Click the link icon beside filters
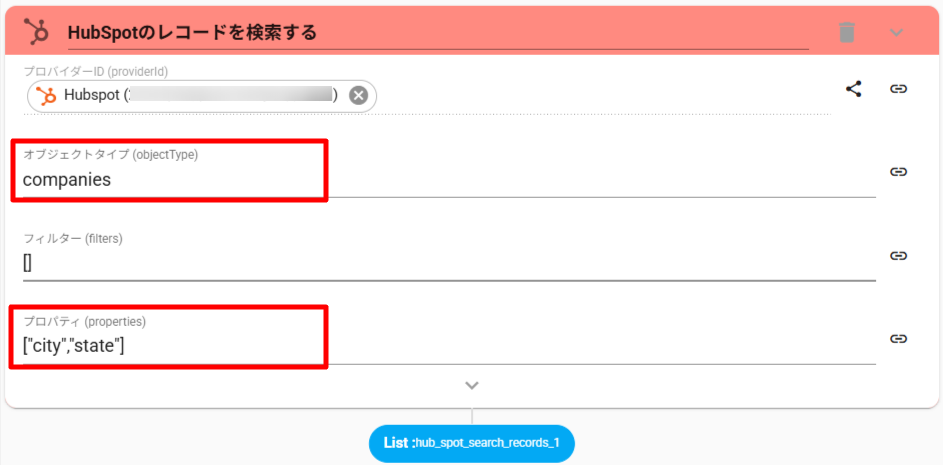Image resolution: width=943 pixels, height=465 pixels. point(898,256)
